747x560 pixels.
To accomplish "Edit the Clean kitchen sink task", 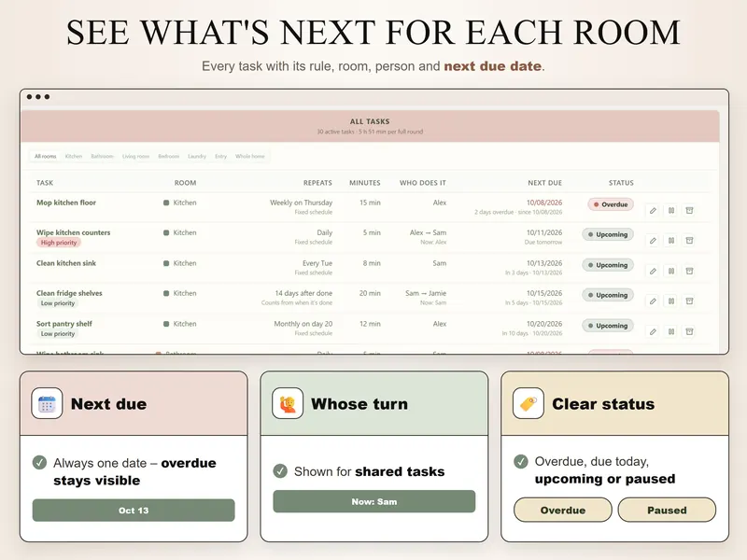I will point(653,271).
